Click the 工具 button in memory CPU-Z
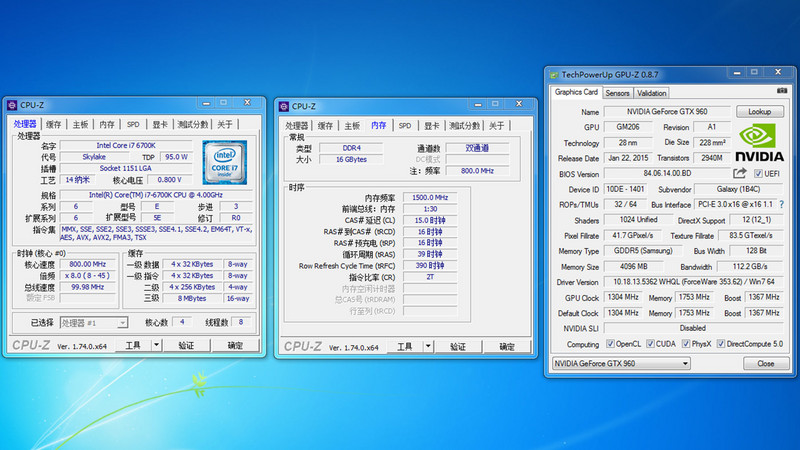 click(405, 347)
